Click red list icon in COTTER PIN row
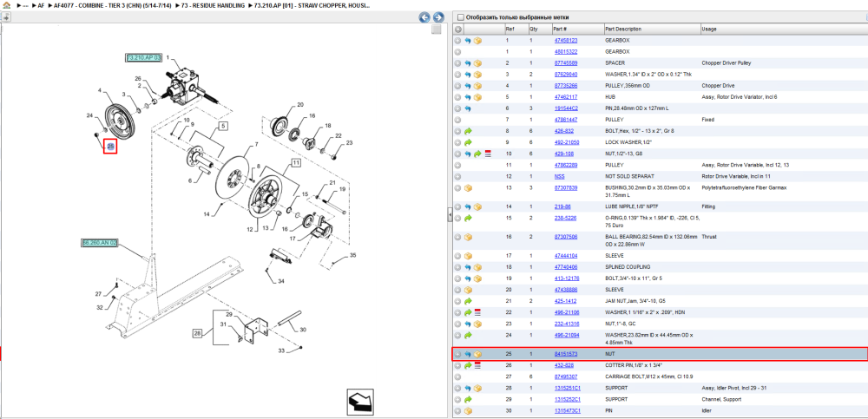 [x=477, y=365]
